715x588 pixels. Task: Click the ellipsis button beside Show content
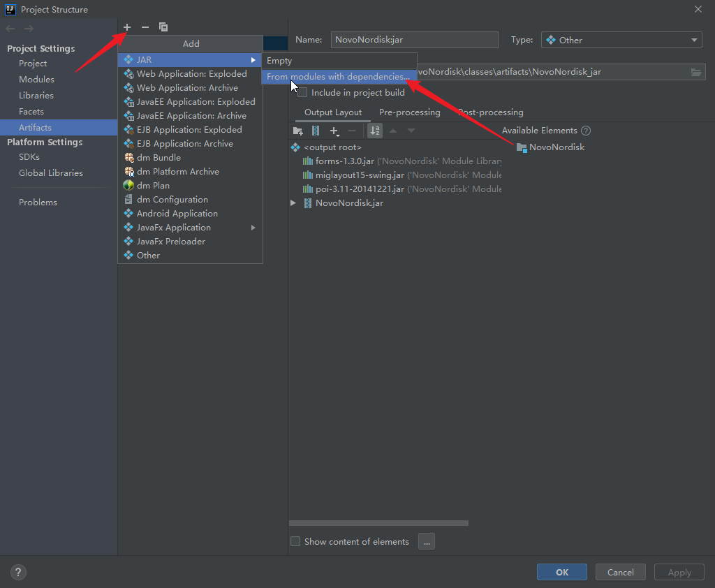pyautogui.click(x=427, y=541)
